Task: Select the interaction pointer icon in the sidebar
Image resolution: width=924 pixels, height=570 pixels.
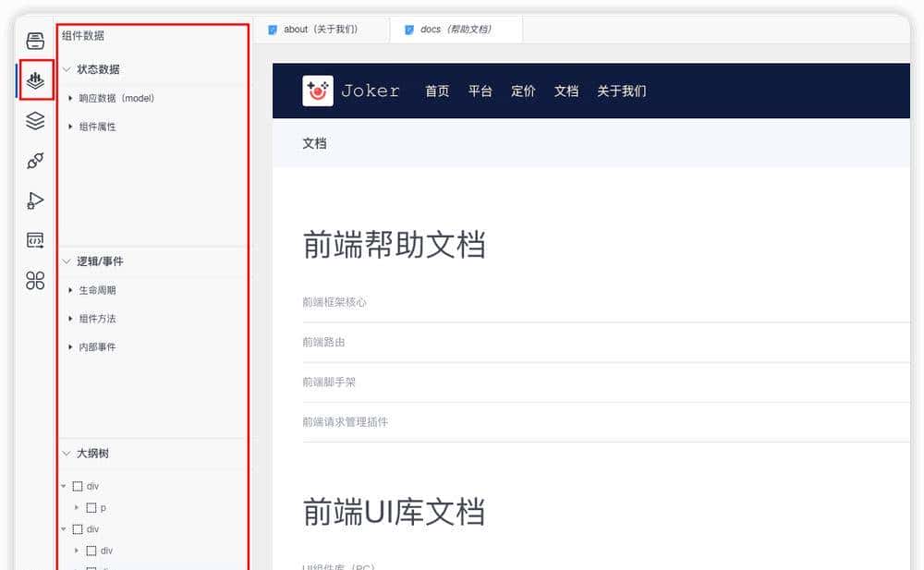Action: [34, 200]
